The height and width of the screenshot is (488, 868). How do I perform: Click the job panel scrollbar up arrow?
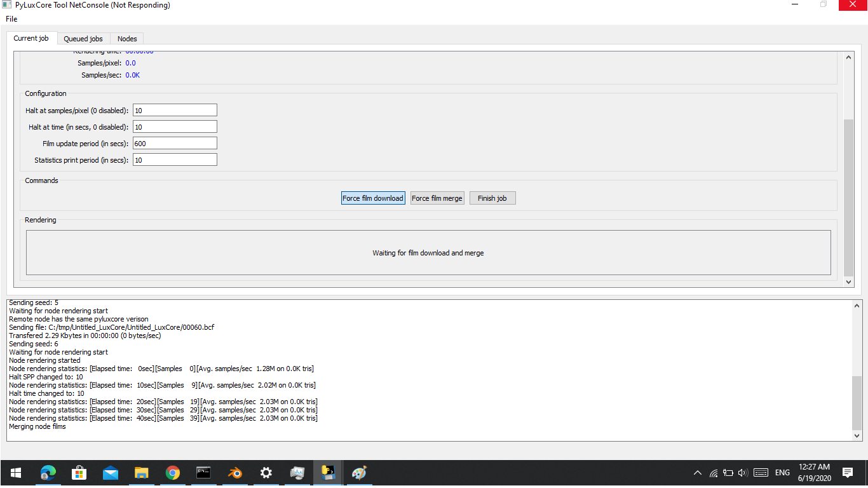848,57
